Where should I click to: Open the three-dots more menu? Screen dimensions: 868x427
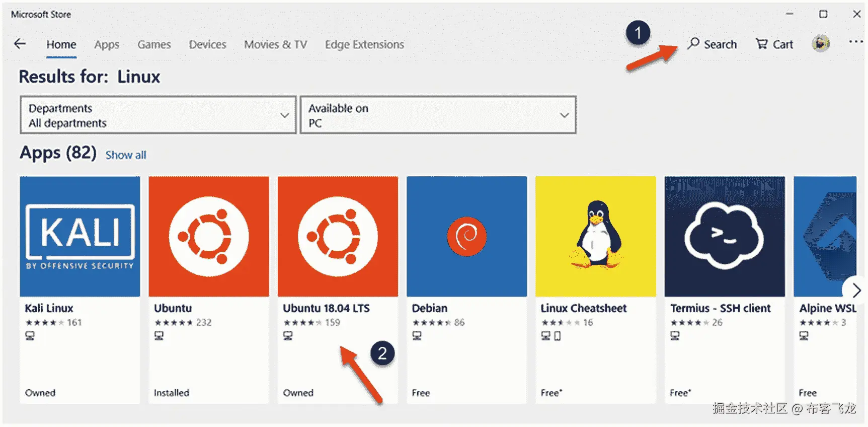coord(855,42)
